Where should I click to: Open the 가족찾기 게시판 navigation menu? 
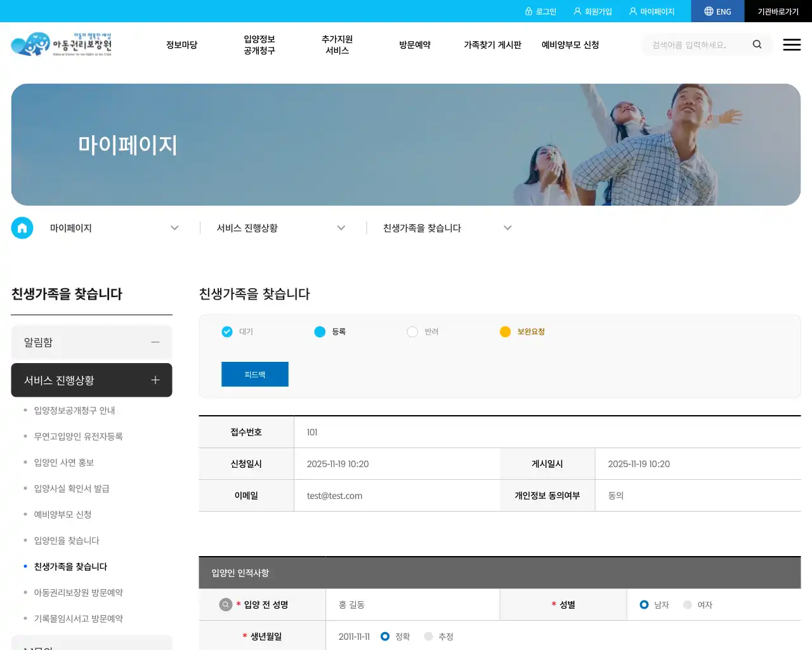coord(493,44)
